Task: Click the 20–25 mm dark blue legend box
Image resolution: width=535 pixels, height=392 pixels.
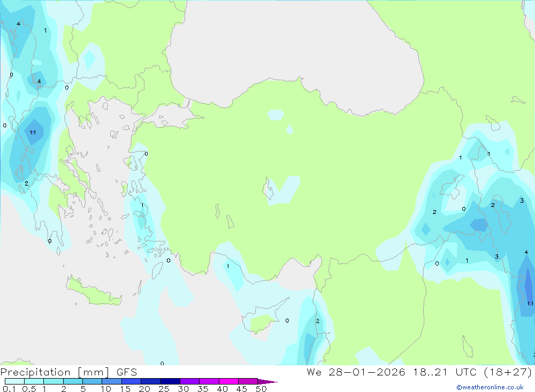Action: [151, 381]
